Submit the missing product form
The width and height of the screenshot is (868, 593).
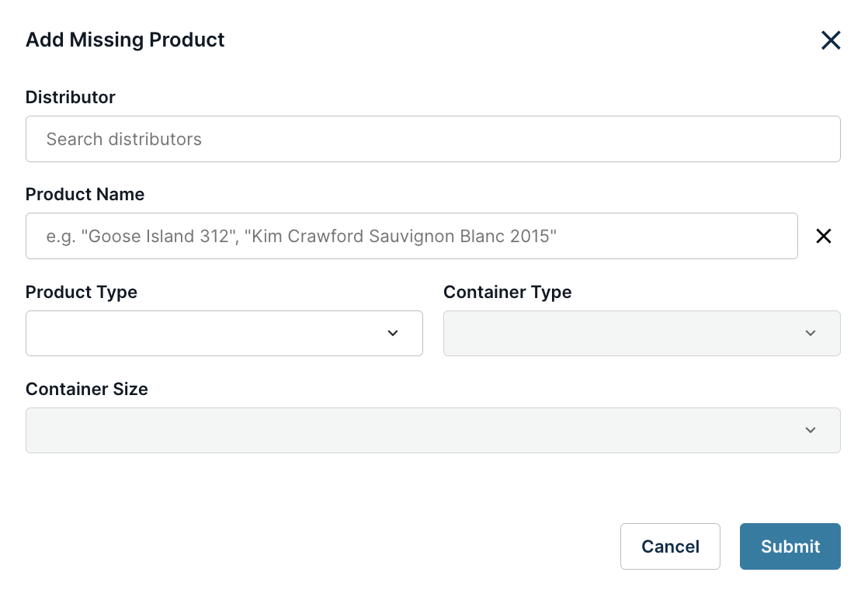pos(790,546)
